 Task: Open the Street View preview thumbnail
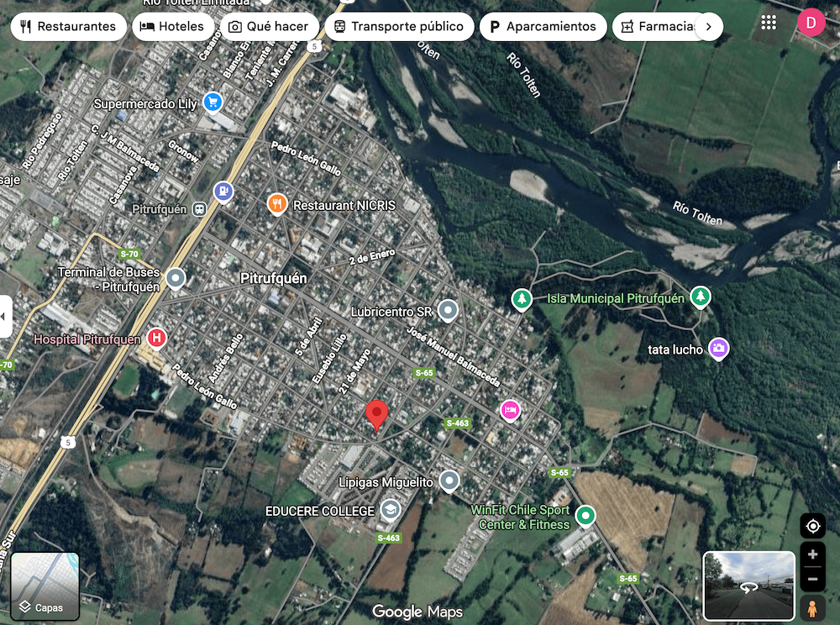pos(748,586)
